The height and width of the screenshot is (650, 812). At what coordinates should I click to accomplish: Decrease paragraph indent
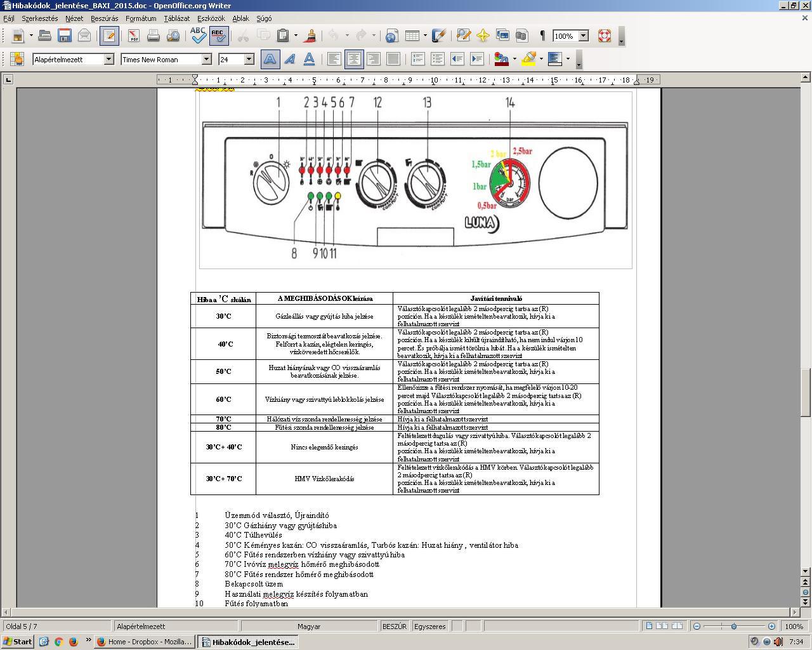point(457,59)
